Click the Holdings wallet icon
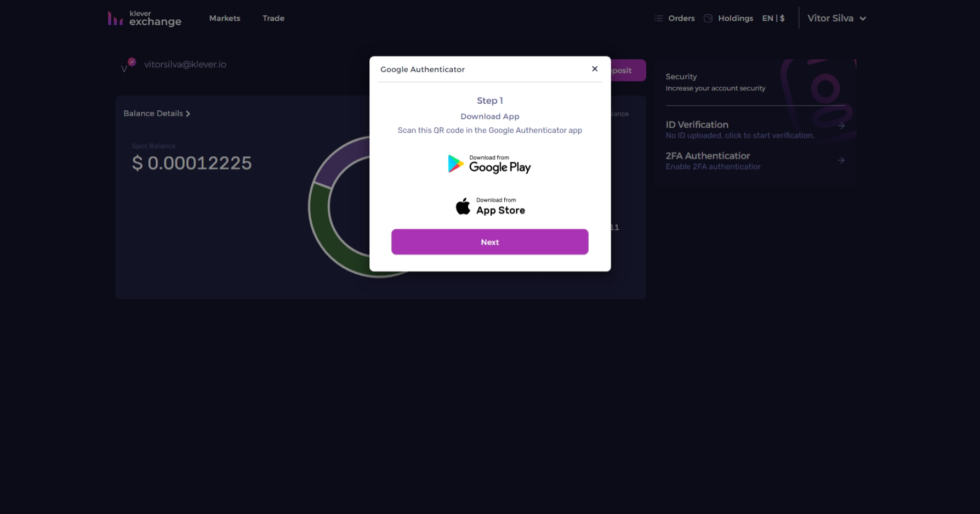 click(x=707, y=18)
